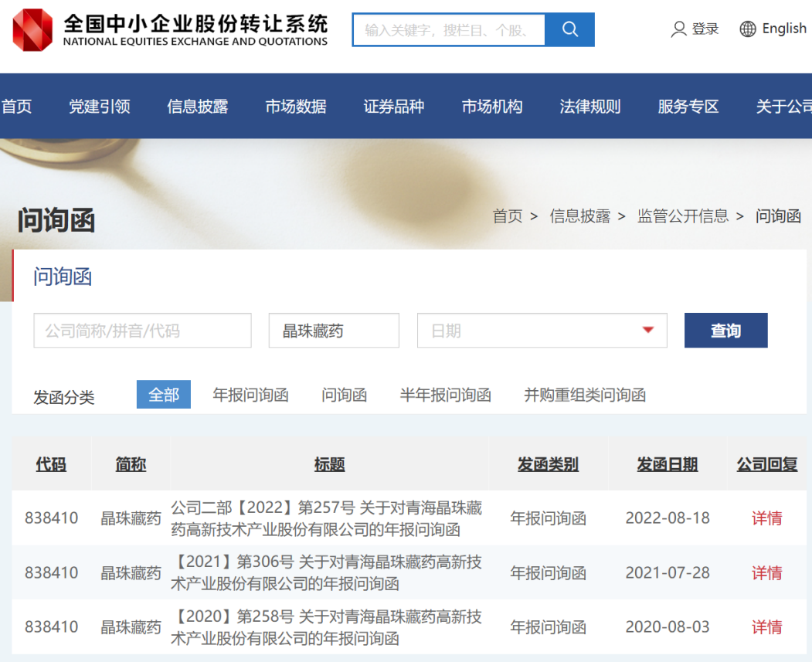Select the 半年报问询函 category filter
The width and height of the screenshot is (812, 662).
(x=445, y=395)
